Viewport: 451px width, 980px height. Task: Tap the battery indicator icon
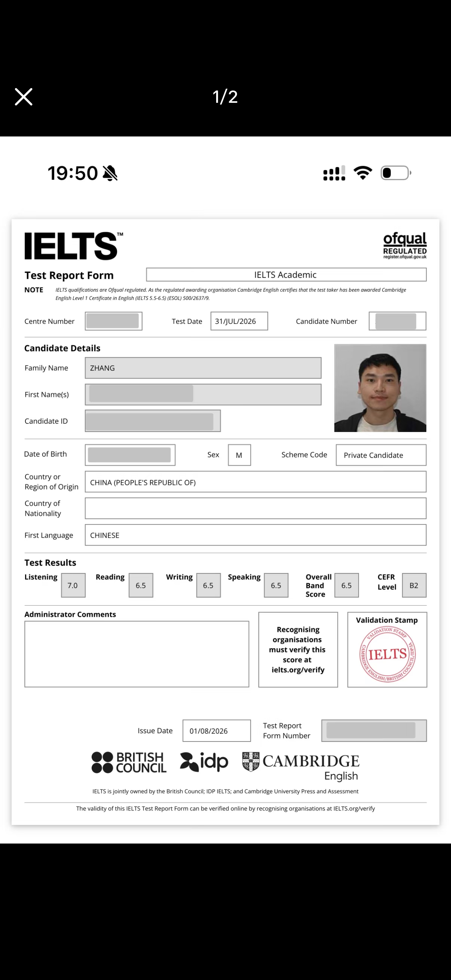[396, 173]
